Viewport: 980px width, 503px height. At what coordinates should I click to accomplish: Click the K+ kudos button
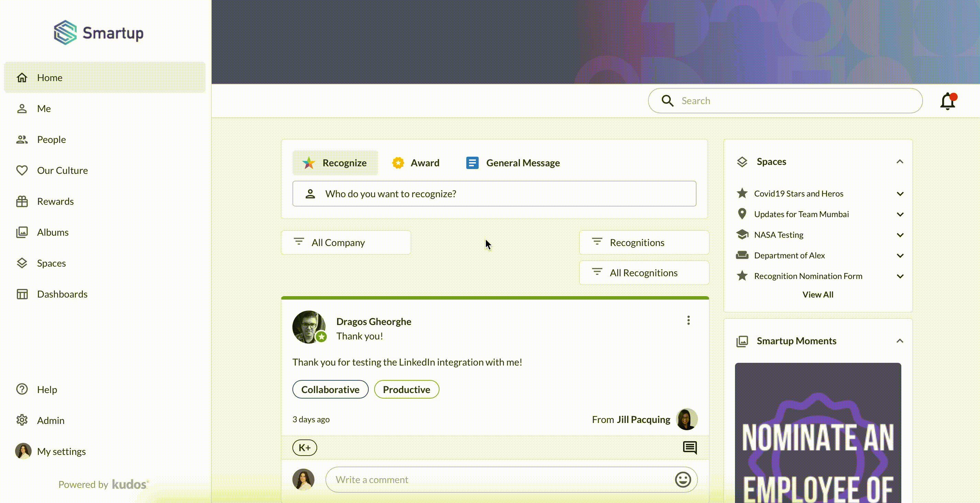[304, 447]
